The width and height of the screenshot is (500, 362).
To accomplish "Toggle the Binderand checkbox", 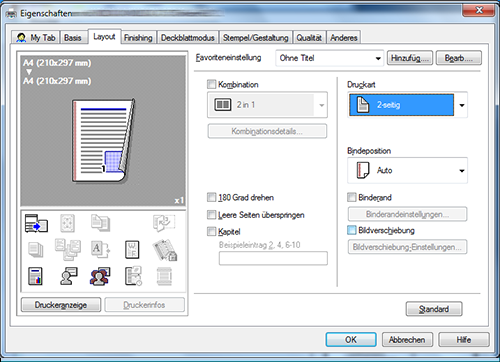I will click(x=352, y=197).
